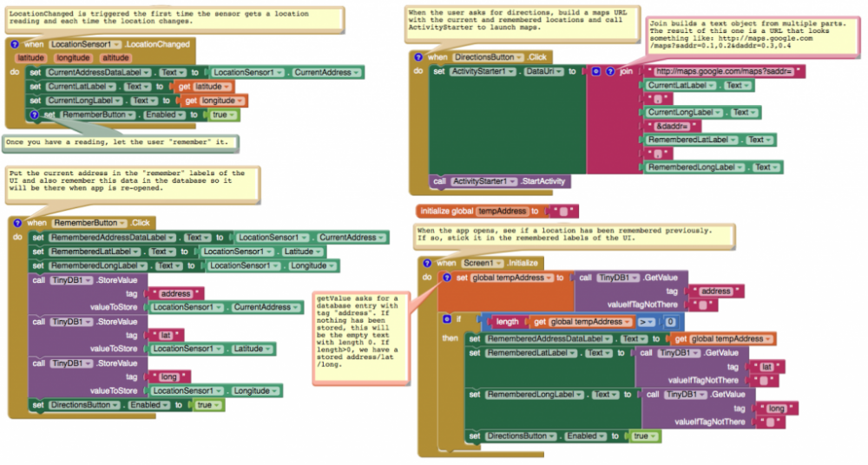This screenshot has height=465, width=868.
Task: Click get global tempAddress in set RememberedAddressDataLabel row
Action: [723, 339]
